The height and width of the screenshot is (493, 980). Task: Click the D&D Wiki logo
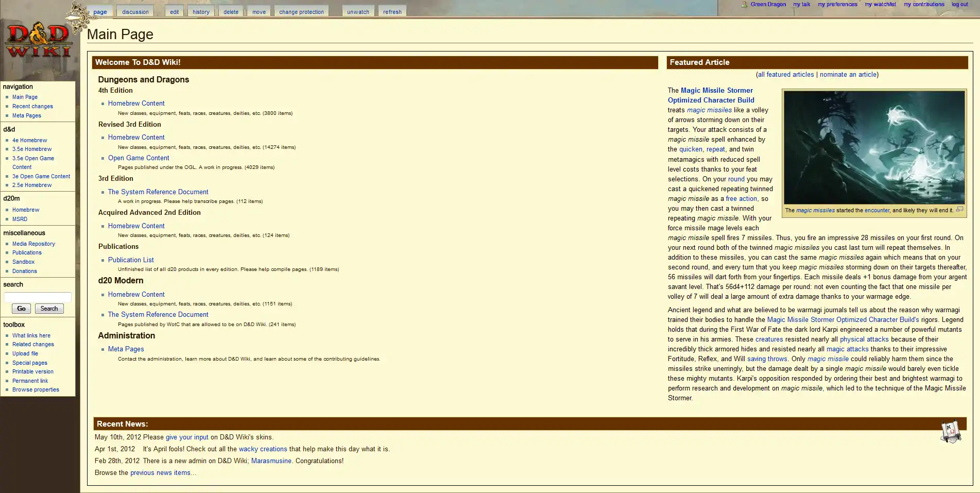click(x=39, y=41)
